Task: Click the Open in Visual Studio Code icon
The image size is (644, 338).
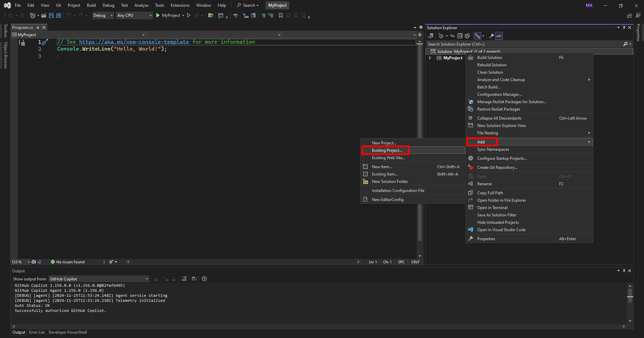Action: coord(471,230)
